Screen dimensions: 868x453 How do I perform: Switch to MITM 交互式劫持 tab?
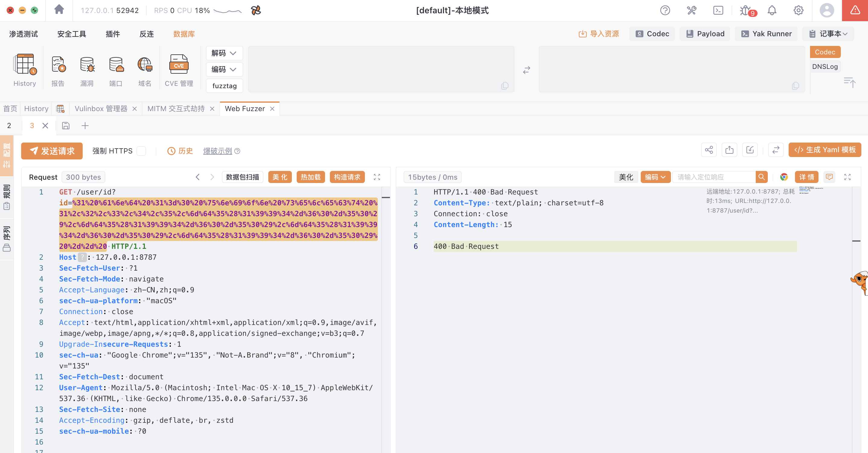click(176, 109)
